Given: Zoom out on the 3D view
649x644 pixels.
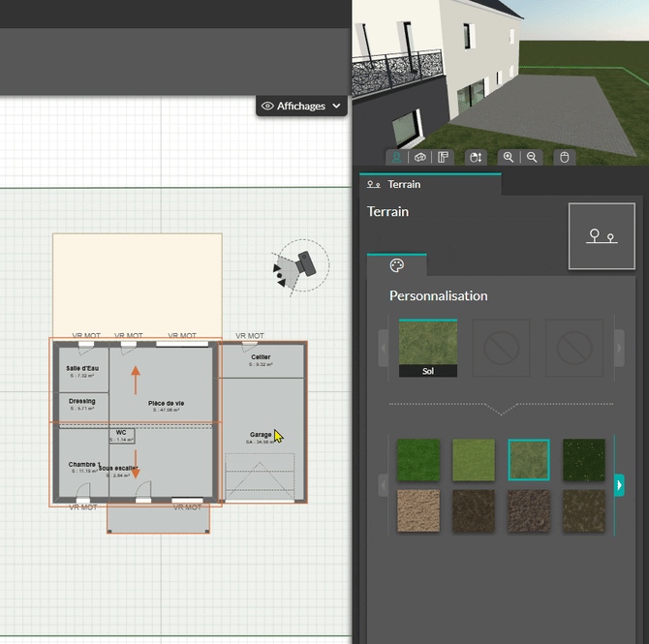Looking at the screenshot, I should [x=532, y=157].
